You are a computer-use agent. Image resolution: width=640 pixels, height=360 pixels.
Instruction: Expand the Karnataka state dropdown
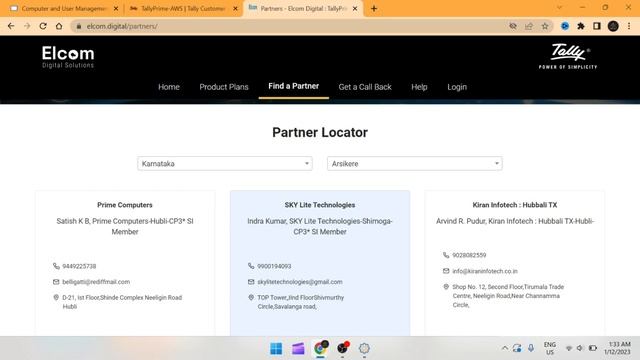225,163
